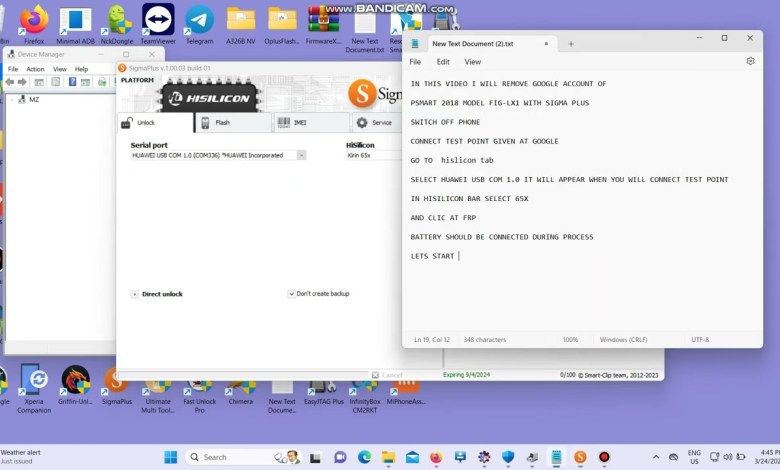The width and height of the screenshot is (780, 470).
Task: Open the HiSilicon Kirin 65x combo box
Action: [372, 156]
